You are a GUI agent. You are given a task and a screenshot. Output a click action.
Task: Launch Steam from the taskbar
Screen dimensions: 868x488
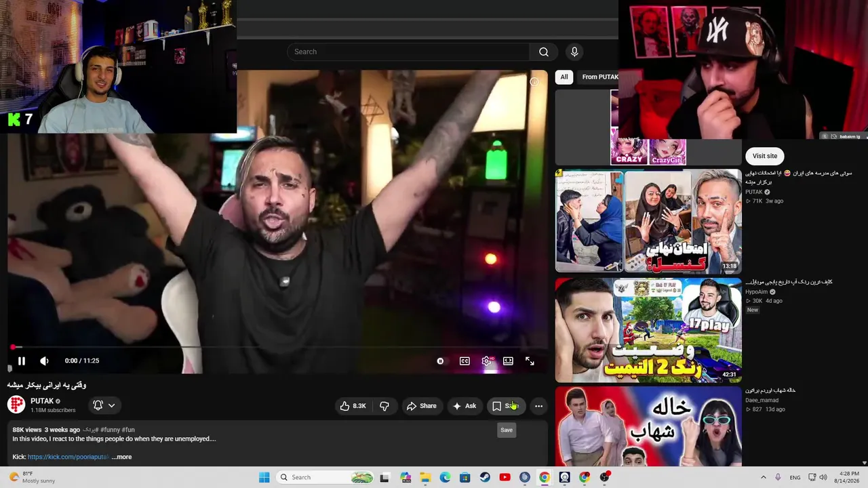[485, 477]
